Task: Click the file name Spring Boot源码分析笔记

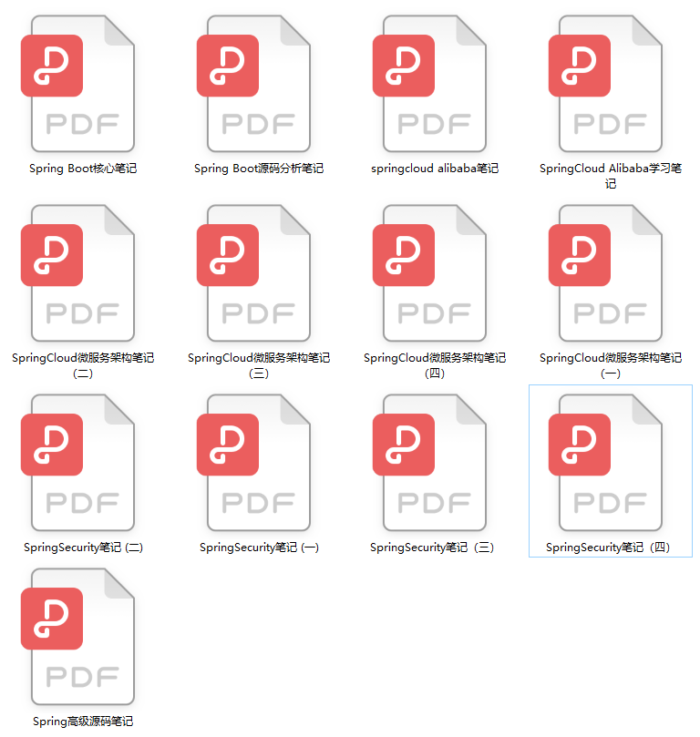Action: 259,169
